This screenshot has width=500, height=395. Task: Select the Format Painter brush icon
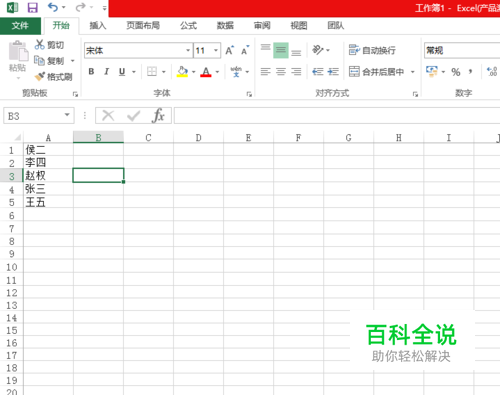pyautogui.click(x=40, y=77)
